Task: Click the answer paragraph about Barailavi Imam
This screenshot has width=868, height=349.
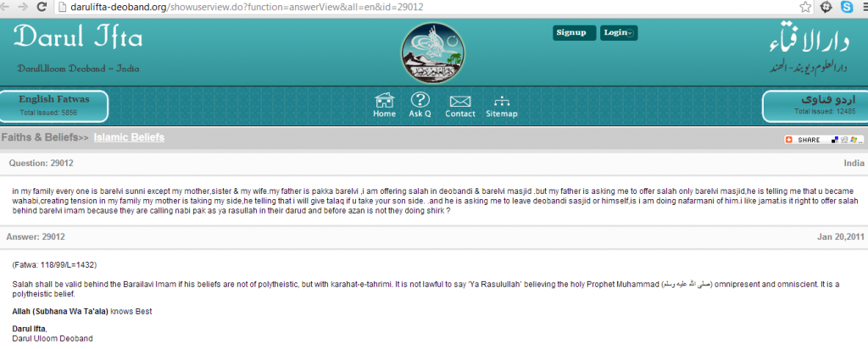Action: (426, 289)
